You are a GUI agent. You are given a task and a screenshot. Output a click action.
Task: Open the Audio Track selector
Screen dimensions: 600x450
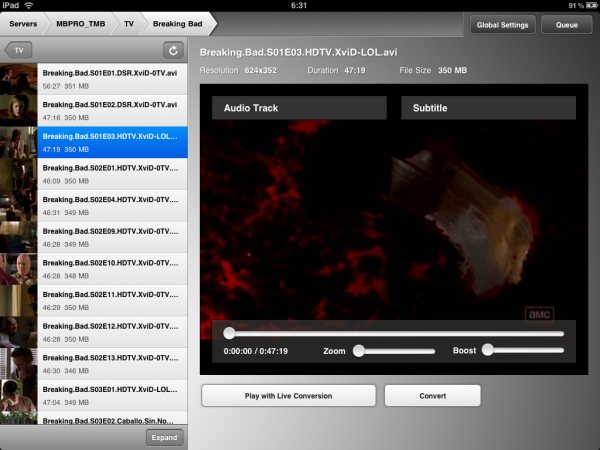299,108
